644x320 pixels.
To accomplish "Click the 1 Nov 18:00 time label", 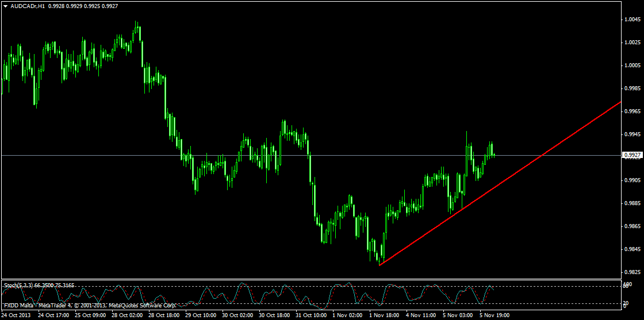I will [385, 315].
